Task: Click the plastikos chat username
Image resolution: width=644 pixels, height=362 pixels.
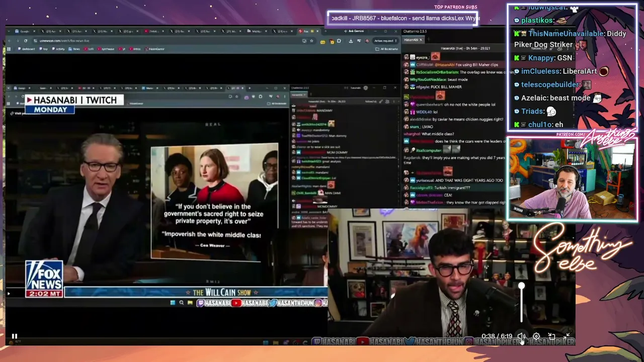Action: click(537, 21)
